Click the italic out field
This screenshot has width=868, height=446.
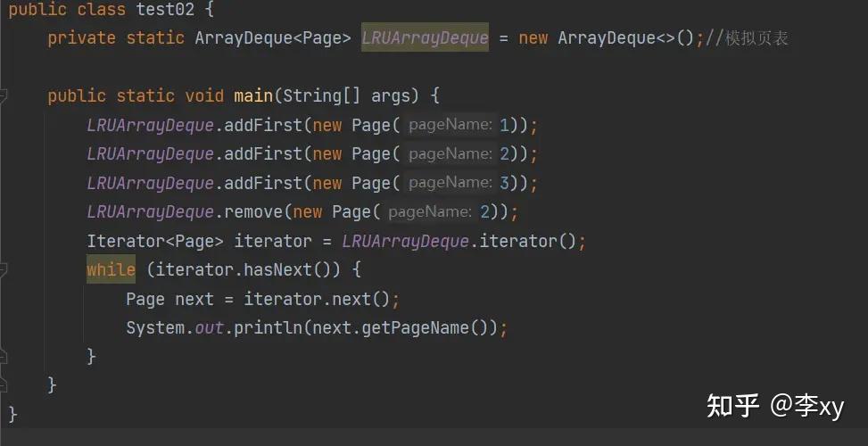coord(210,328)
